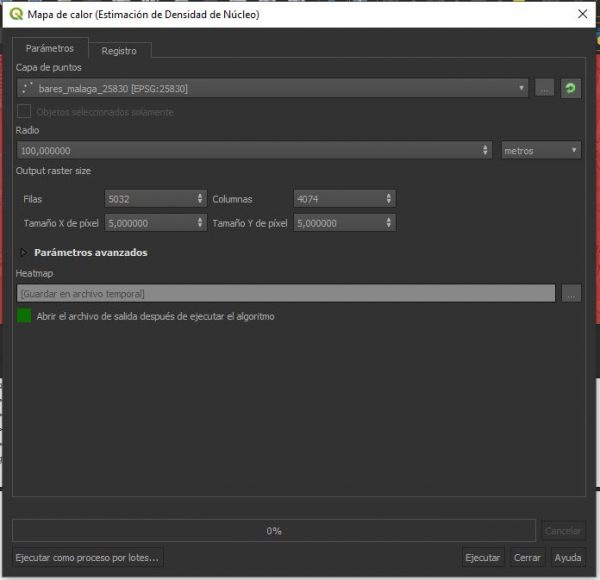The height and width of the screenshot is (580, 600).
Task: Open the Capa de puntos layer dropdown
Action: coord(272,89)
